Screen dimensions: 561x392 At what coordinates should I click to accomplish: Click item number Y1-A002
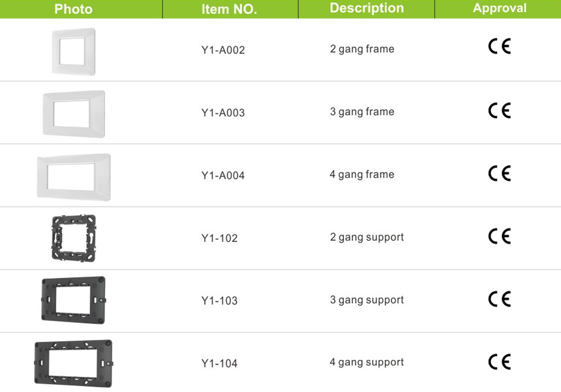click(x=223, y=50)
